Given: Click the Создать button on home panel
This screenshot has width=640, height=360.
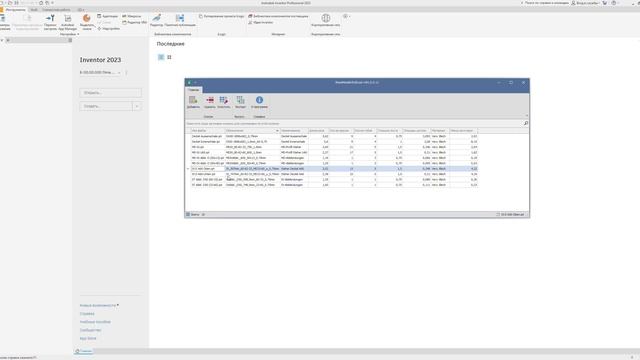Looking at the screenshot, I should 106,106.
